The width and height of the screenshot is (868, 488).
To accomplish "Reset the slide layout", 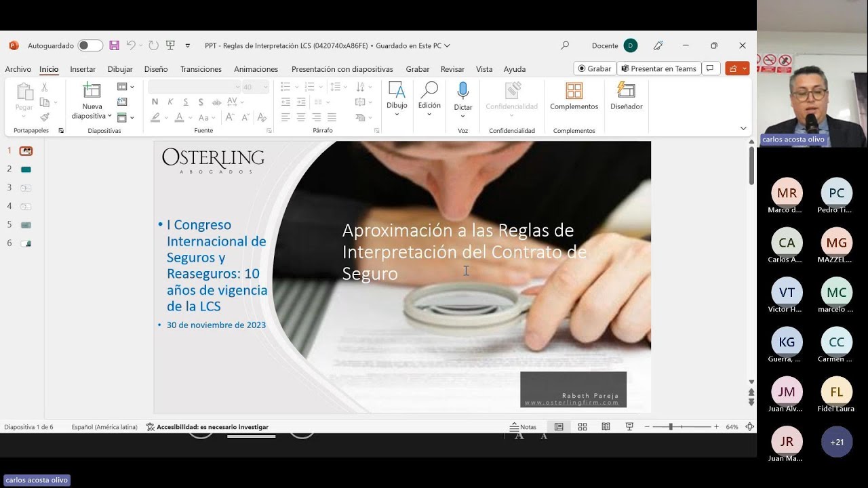I will [x=122, y=102].
